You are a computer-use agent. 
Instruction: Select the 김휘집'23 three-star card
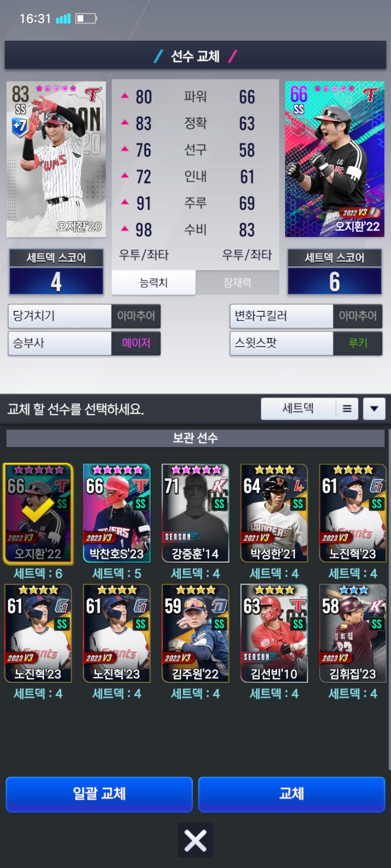point(353,634)
